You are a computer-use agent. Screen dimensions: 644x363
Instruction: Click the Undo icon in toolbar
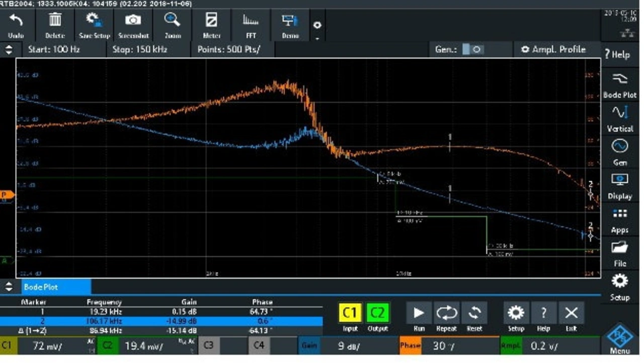(16, 25)
